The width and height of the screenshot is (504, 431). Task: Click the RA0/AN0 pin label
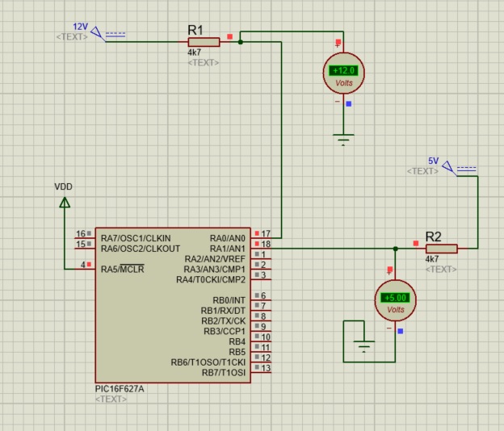[228, 238]
